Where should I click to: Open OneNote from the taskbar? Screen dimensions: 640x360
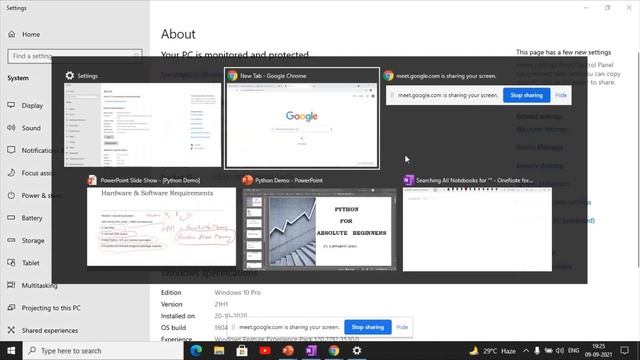[x=311, y=351]
